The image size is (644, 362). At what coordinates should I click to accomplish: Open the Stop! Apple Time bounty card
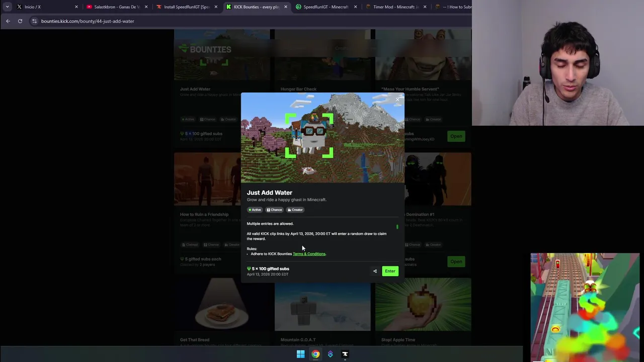[423, 312]
